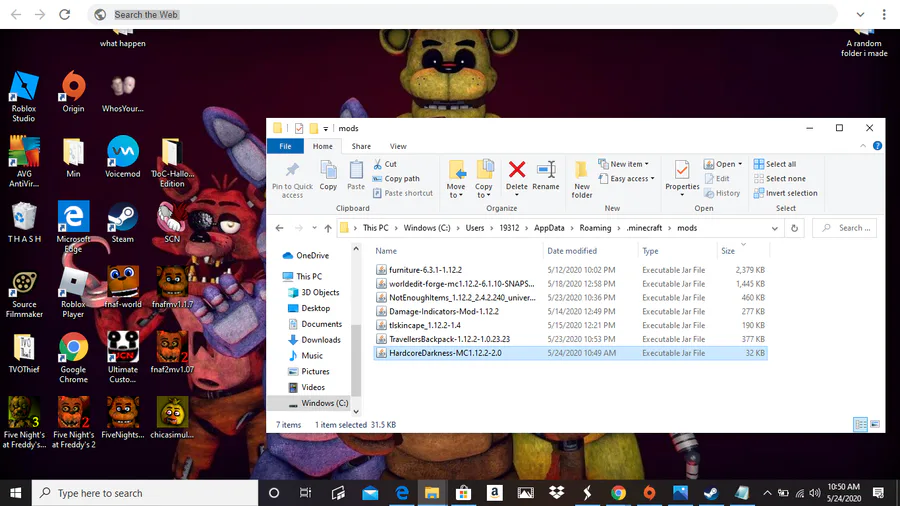
Task: Open Voicemod desktop shortcut
Action: pyautogui.click(x=122, y=157)
